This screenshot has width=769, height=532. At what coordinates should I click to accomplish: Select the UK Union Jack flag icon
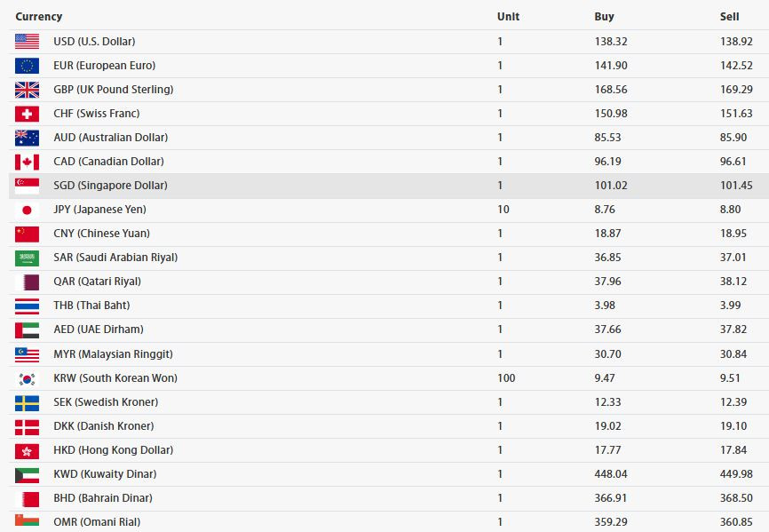coord(27,89)
